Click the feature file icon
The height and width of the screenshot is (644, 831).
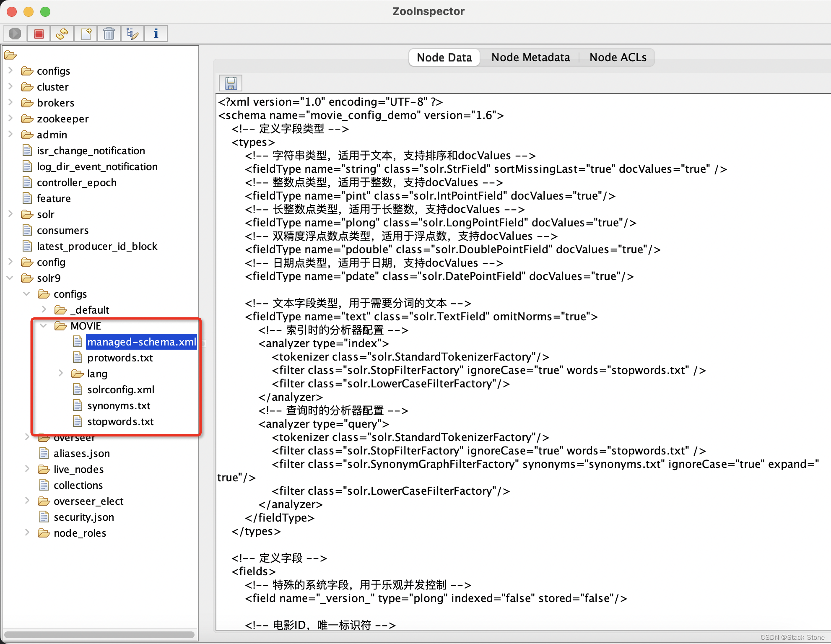point(27,198)
